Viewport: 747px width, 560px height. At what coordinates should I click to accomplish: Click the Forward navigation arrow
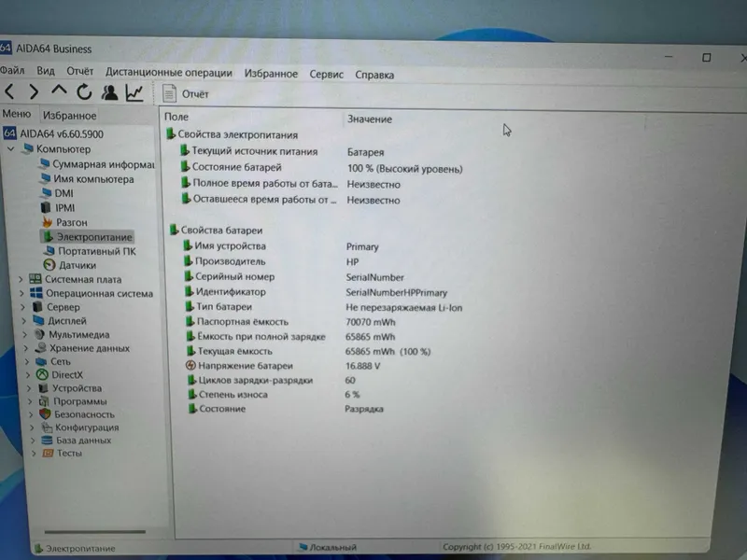click(34, 91)
